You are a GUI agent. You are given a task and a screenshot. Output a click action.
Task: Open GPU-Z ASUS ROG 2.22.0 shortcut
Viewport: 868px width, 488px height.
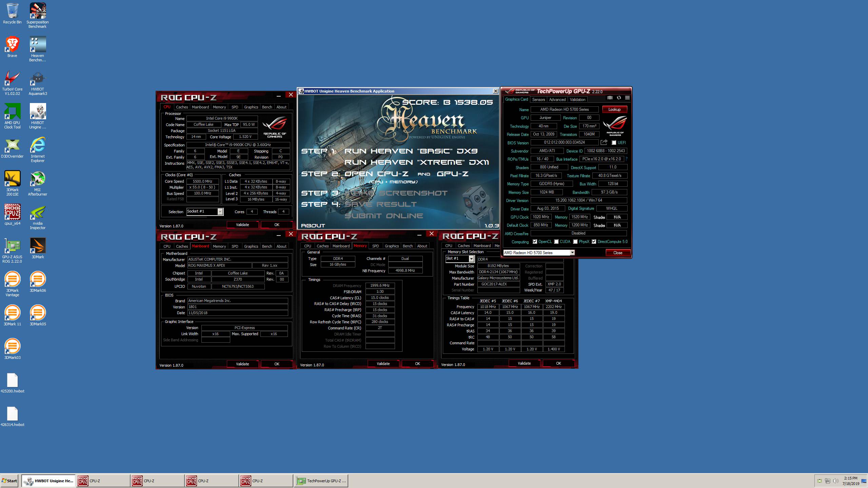[x=12, y=250]
